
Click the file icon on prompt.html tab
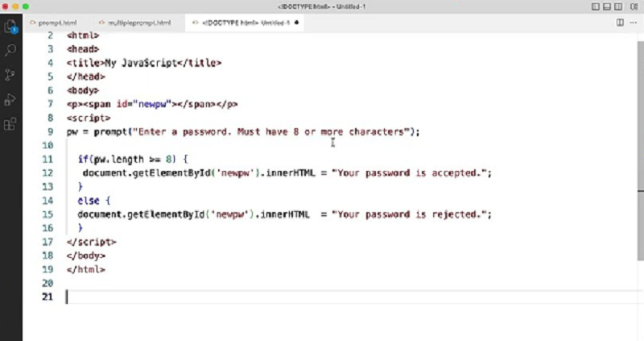[x=32, y=23]
